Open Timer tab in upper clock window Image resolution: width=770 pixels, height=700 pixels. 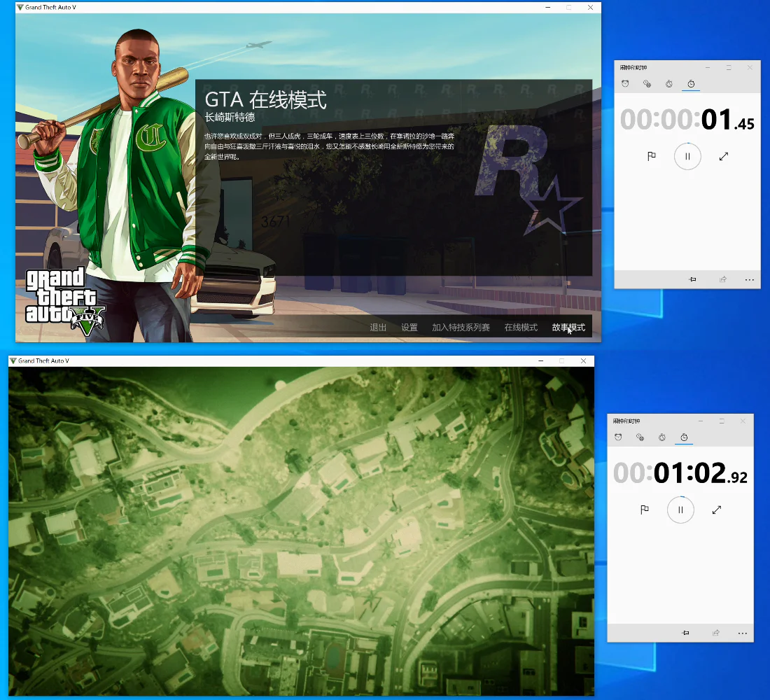coord(668,84)
